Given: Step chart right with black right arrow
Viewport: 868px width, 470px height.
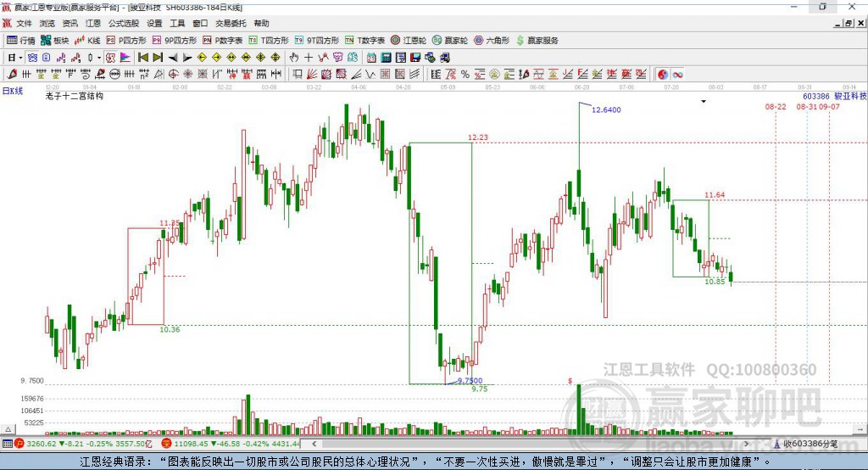Looking at the screenshot, I should click(x=187, y=58).
